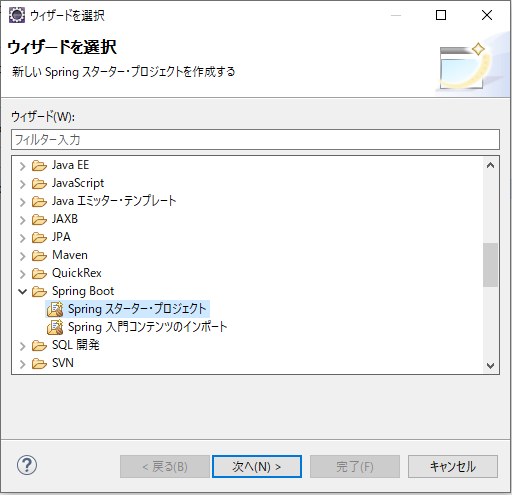Screen dimensions: 512x495
Task: Click the wizard list scrollbar thumb
Action: coord(490,265)
